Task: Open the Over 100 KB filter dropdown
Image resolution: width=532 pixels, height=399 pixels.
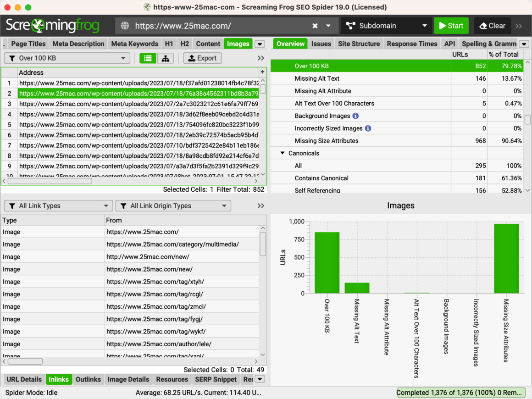Action: [x=67, y=58]
